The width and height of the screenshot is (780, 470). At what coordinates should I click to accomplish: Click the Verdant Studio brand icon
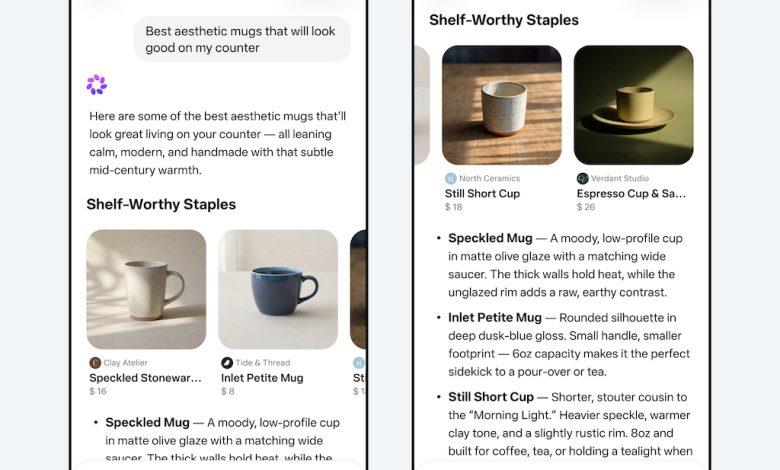(583, 178)
